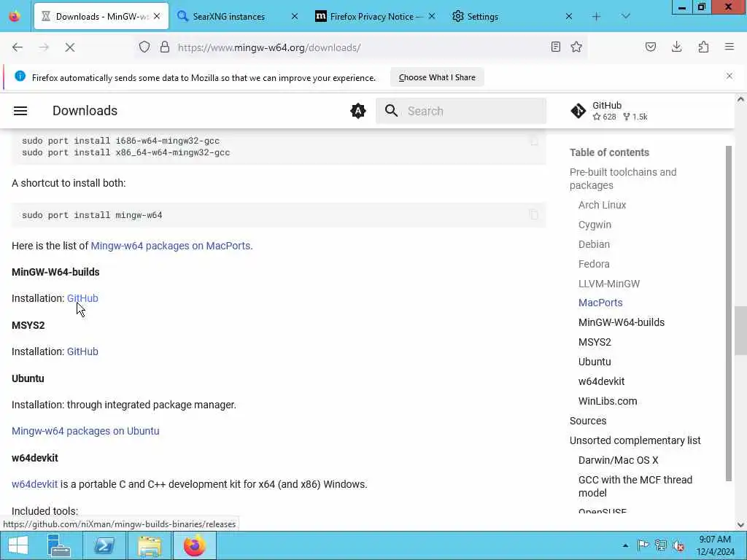The height and width of the screenshot is (560, 747).
Task: Open the Extensions puzzle icon
Action: (x=703, y=47)
